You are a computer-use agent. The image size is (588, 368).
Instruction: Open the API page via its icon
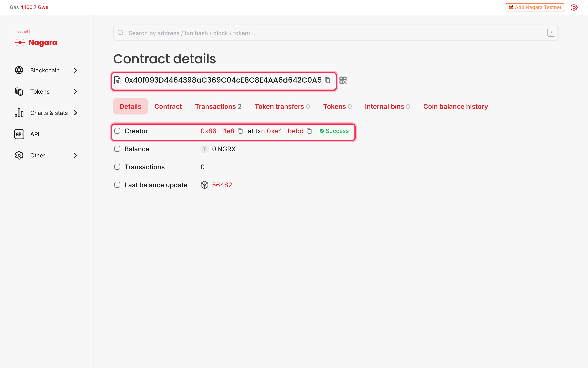coord(19,134)
